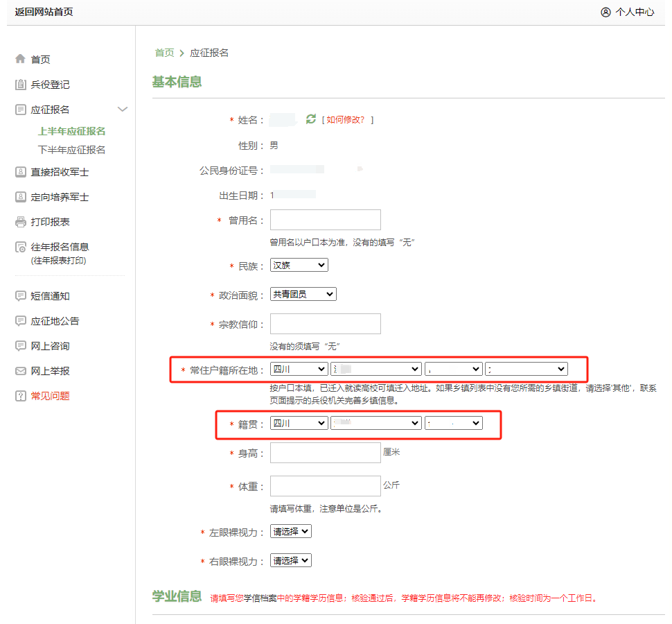Viewport: 672px width, 624px height.
Task: Open the 籍贯 province dropdown showing 四川
Action: pos(299,423)
